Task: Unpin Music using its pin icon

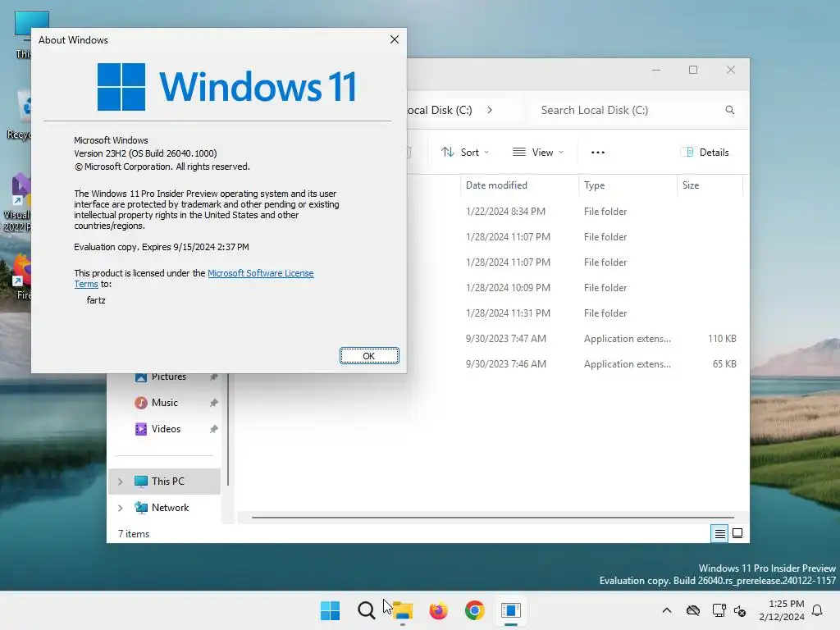Action: (214, 403)
